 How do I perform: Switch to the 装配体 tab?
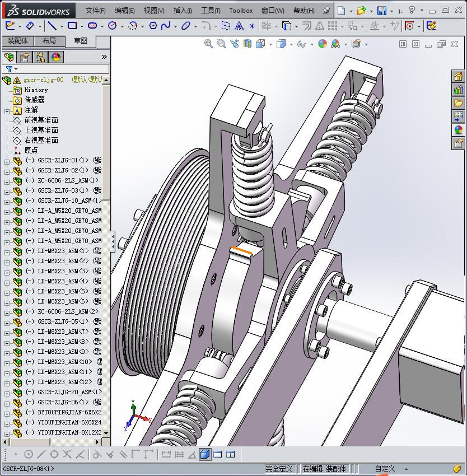[x=18, y=41]
